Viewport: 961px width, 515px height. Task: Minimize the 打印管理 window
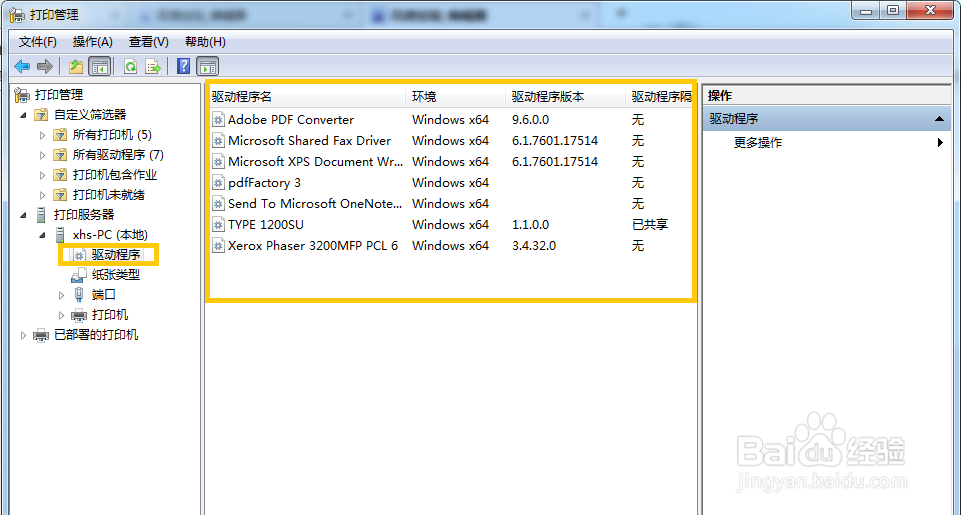(x=866, y=10)
